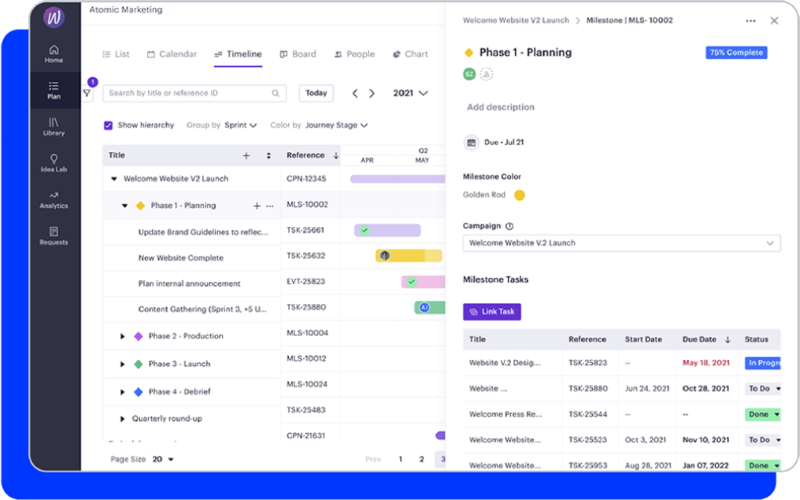Expand Phase 3 - Launch row

tap(122, 364)
